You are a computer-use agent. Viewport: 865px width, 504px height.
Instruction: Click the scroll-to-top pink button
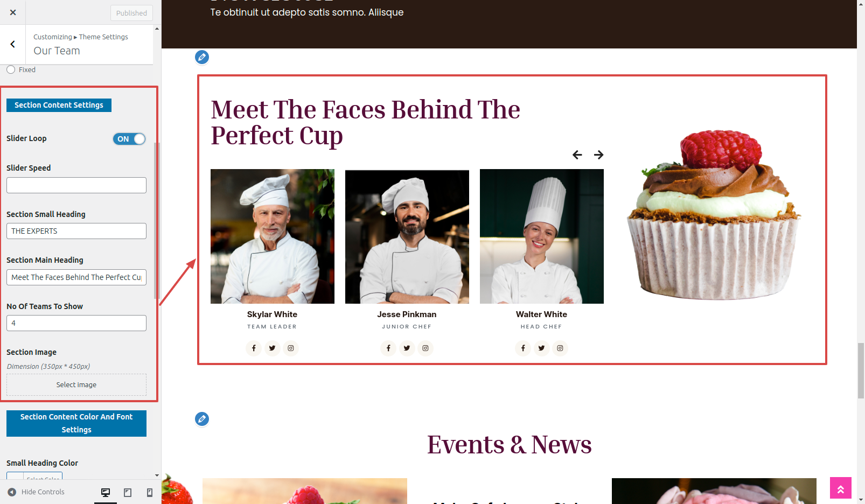click(x=841, y=488)
